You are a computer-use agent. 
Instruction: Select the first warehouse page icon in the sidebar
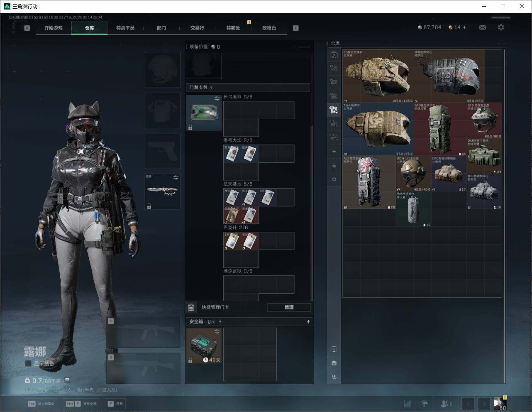[334, 55]
